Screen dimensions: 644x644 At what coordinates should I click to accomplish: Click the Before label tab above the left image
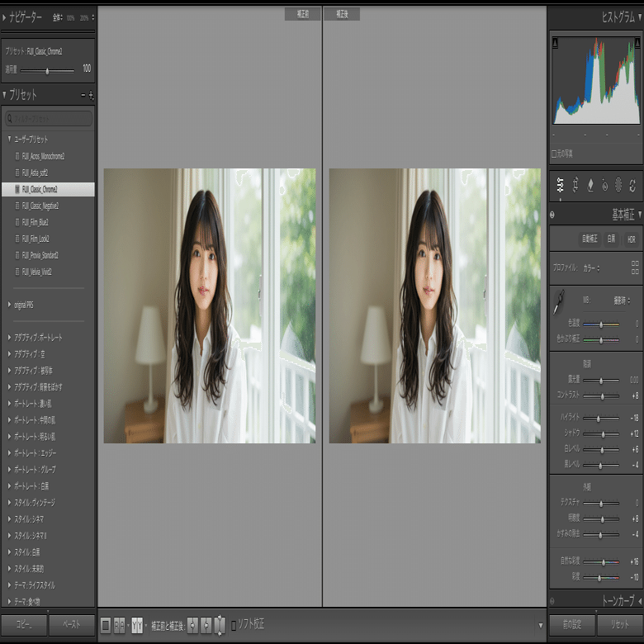pos(303,14)
